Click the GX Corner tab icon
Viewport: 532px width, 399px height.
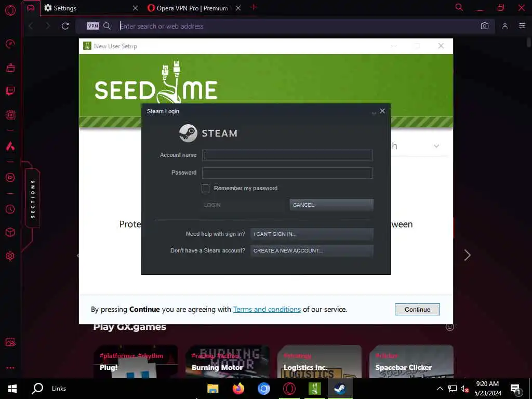pos(31,8)
